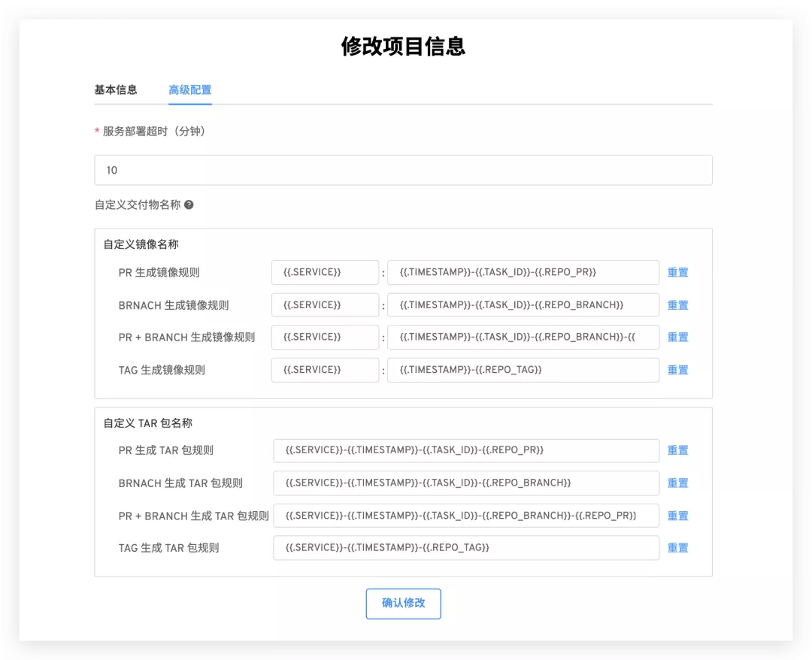Switch to the 基本信息 tab

[x=116, y=89]
